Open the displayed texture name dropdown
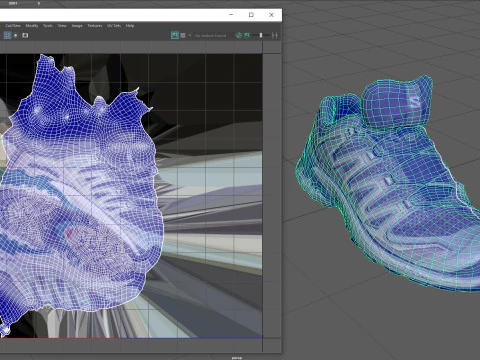Screen dimensions: 480x360 (x=210, y=35)
